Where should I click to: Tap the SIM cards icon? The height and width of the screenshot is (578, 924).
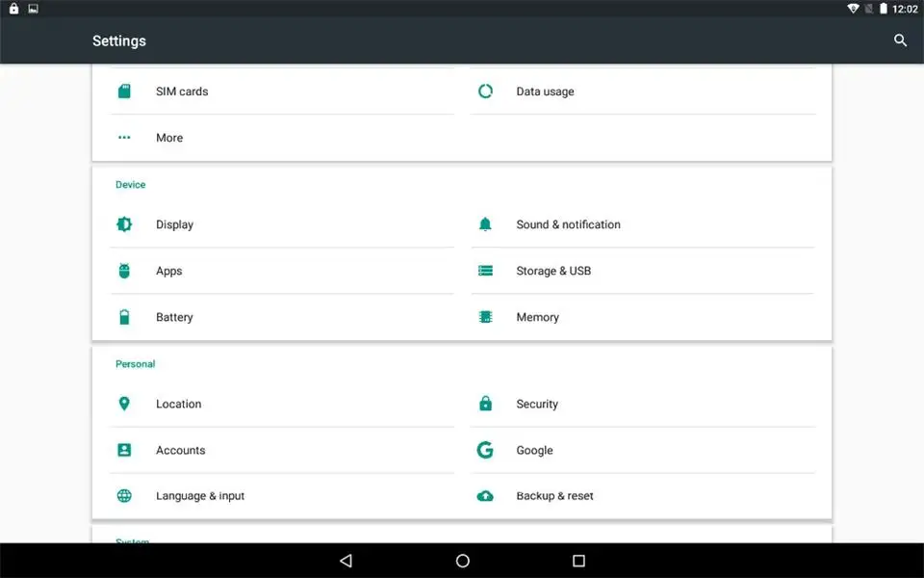click(124, 91)
